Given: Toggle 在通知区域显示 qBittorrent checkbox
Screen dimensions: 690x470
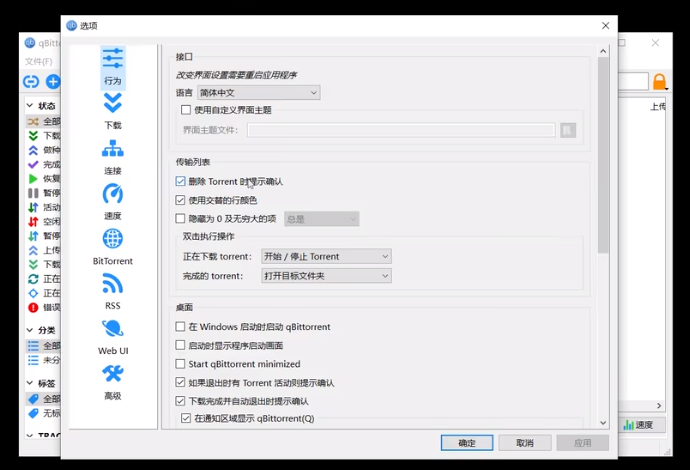Looking at the screenshot, I should pyautogui.click(x=186, y=418).
